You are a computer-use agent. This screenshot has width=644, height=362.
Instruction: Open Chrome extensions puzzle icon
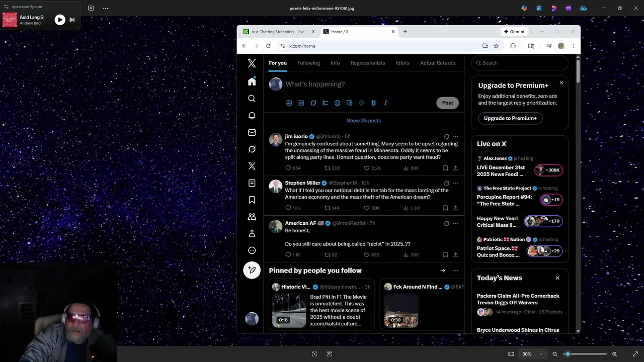tap(513, 46)
